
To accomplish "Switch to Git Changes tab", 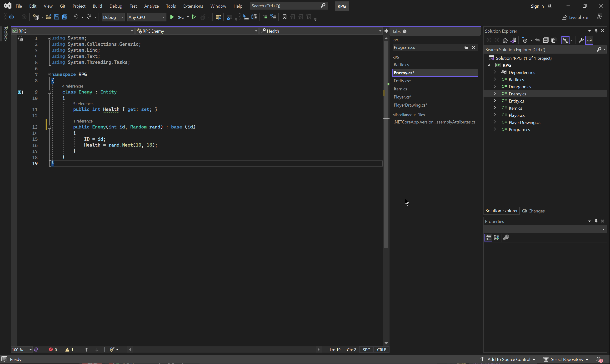I will [x=533, y=211].
